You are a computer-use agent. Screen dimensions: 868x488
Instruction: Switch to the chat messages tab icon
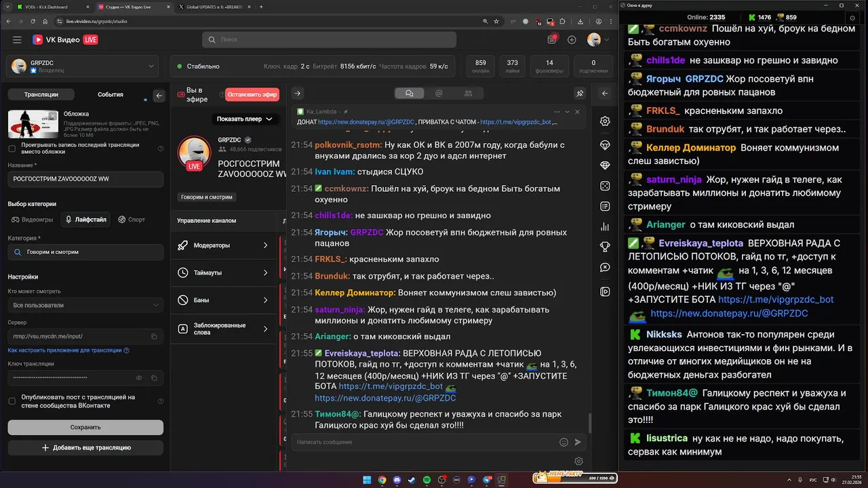pos(409,94)
